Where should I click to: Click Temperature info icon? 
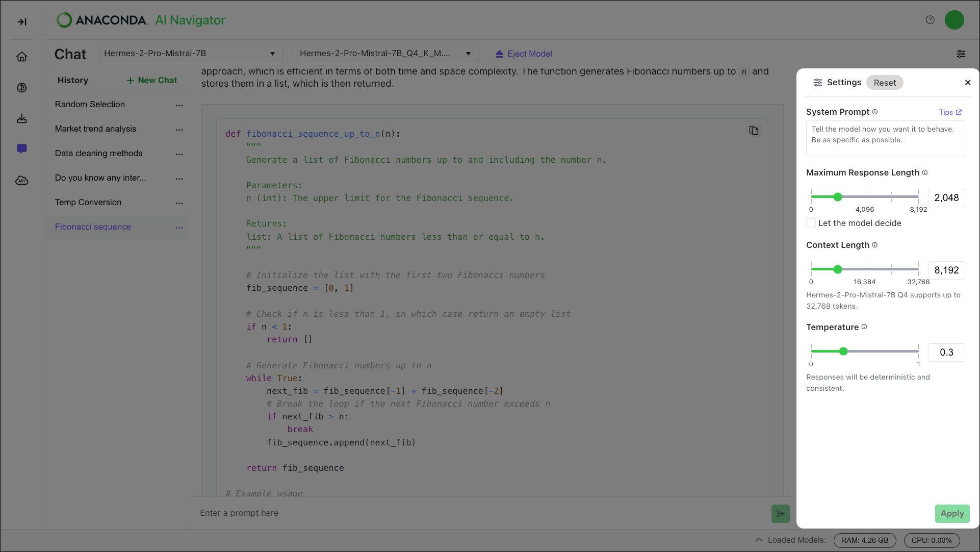click(864, 327)
